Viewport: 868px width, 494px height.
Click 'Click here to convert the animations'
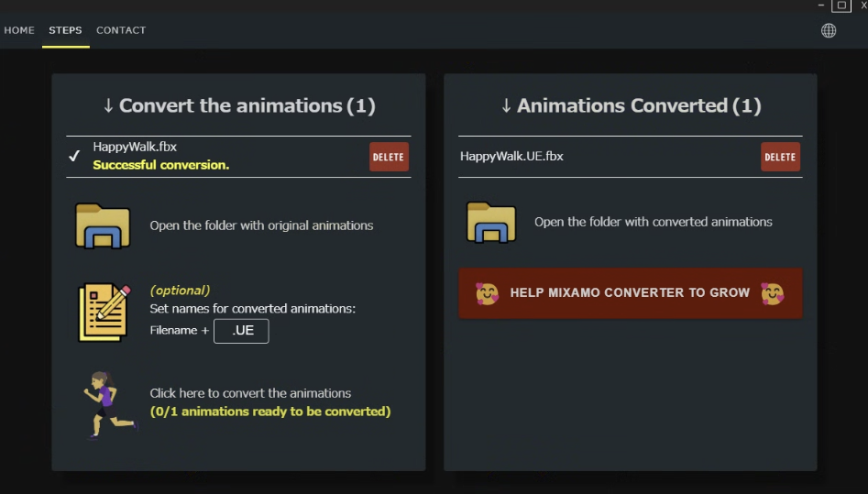tap(250, 393)
